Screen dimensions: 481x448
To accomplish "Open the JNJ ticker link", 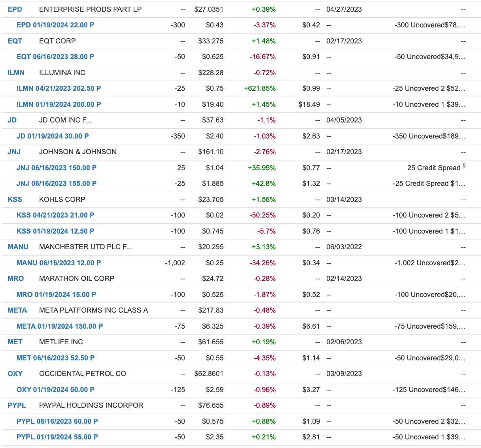I will [x=14, y=152].
